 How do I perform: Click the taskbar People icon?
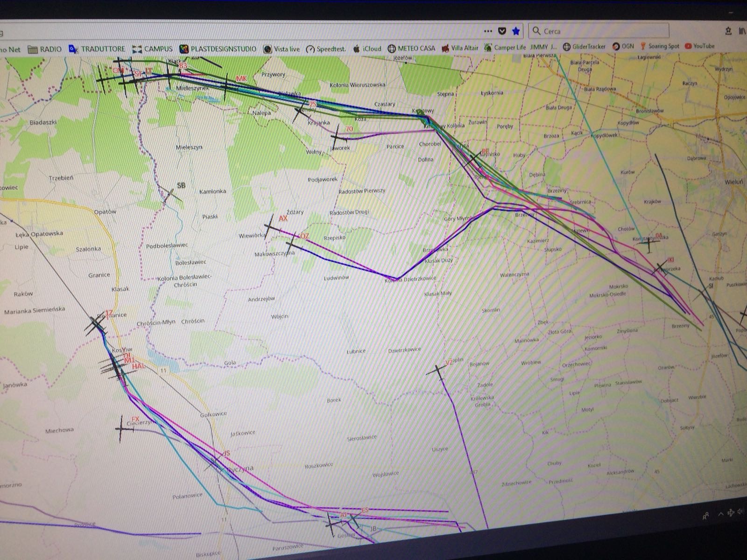[705, 515]
